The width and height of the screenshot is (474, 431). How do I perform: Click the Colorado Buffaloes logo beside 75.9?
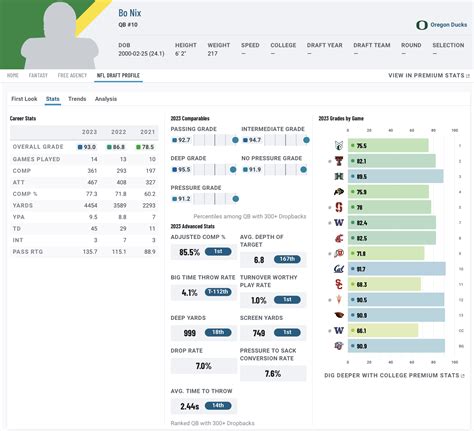339,192
